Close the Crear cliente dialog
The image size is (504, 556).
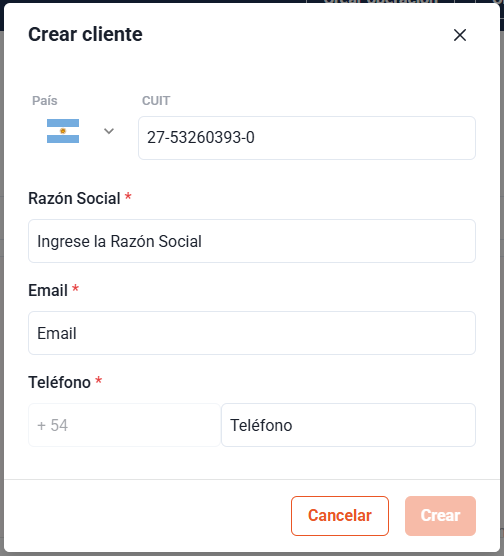pos(460,35)
